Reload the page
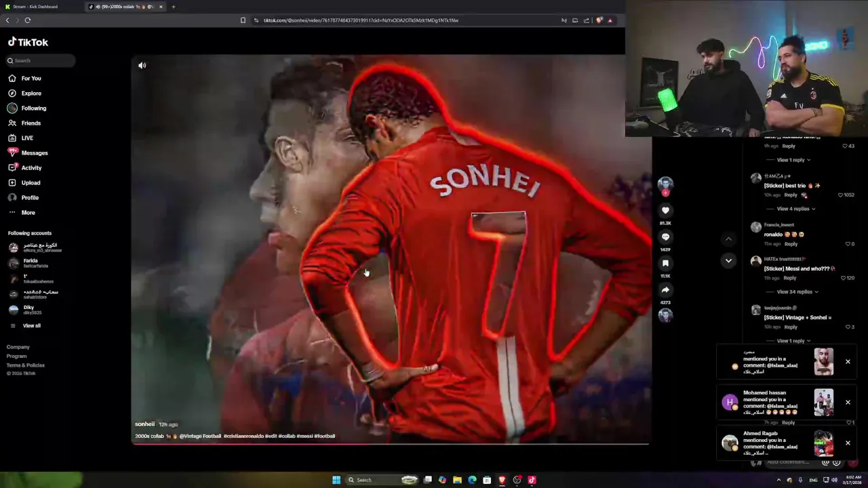 coord(28,20)
